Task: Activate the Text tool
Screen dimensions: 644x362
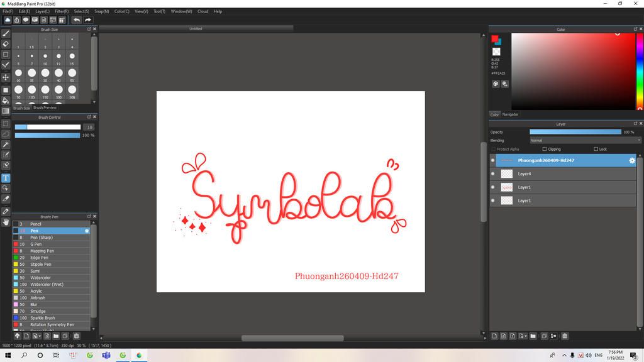Action: coord(6,178)
